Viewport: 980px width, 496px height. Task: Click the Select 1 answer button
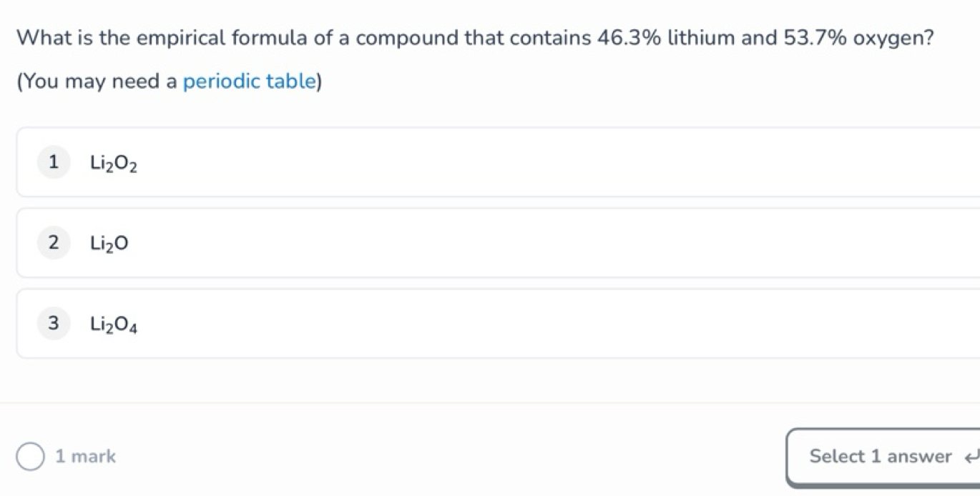(883, 457)
